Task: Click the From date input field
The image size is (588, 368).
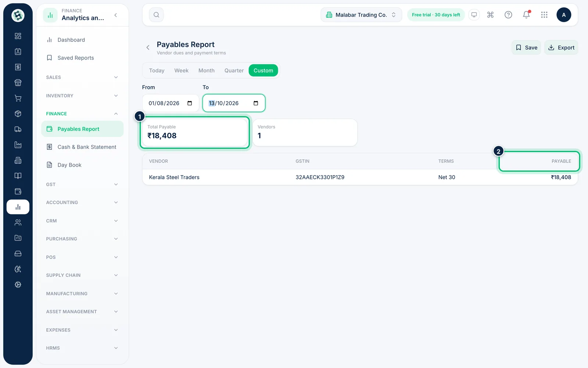Action: pyautogui.click(x=171, y=103)
